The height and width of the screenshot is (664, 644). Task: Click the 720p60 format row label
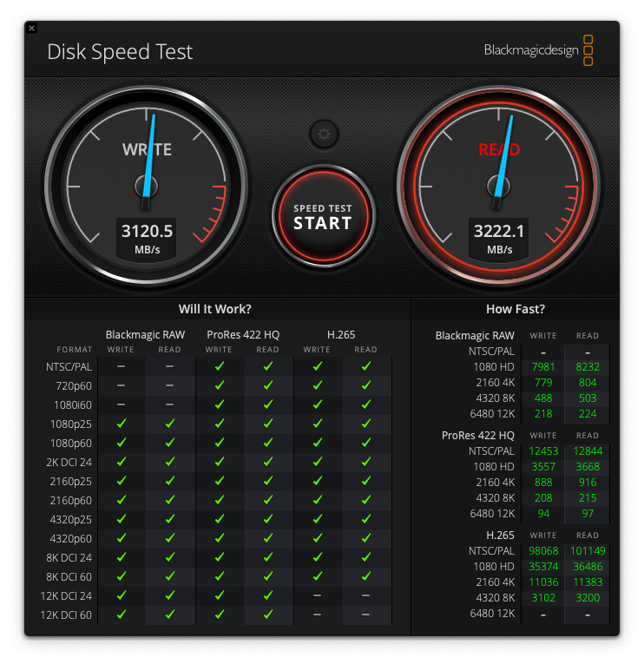point(74,385)
